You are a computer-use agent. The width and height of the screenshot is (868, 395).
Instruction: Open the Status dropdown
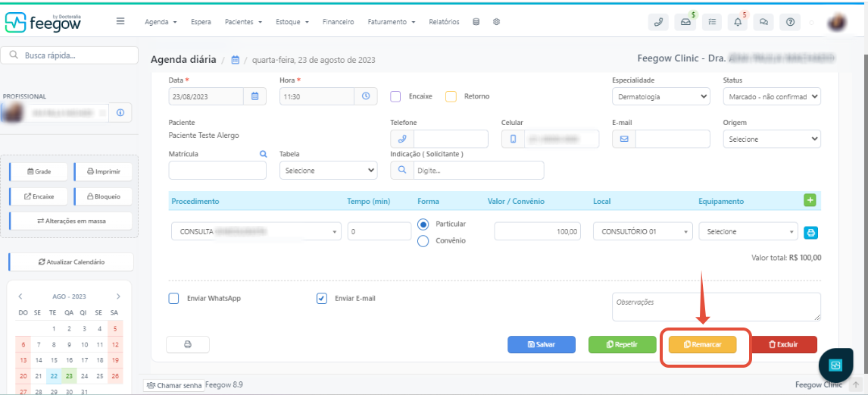pos(772,96)
